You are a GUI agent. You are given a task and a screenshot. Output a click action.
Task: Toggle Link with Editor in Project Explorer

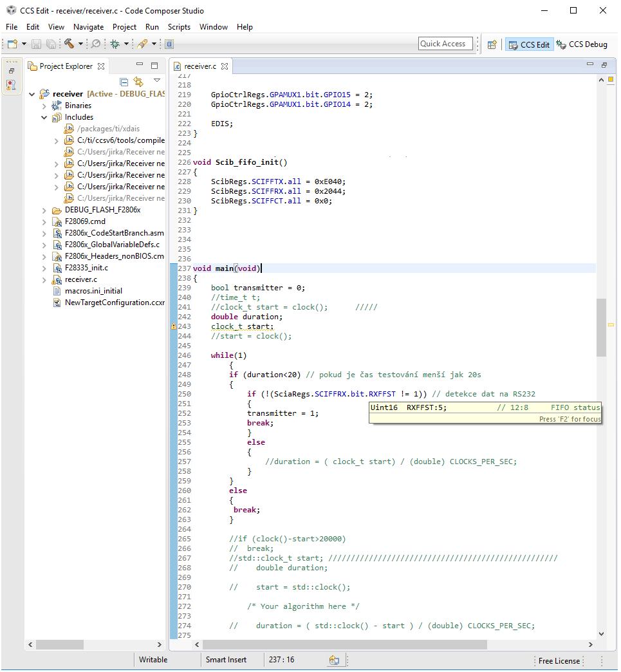point(138,82)
